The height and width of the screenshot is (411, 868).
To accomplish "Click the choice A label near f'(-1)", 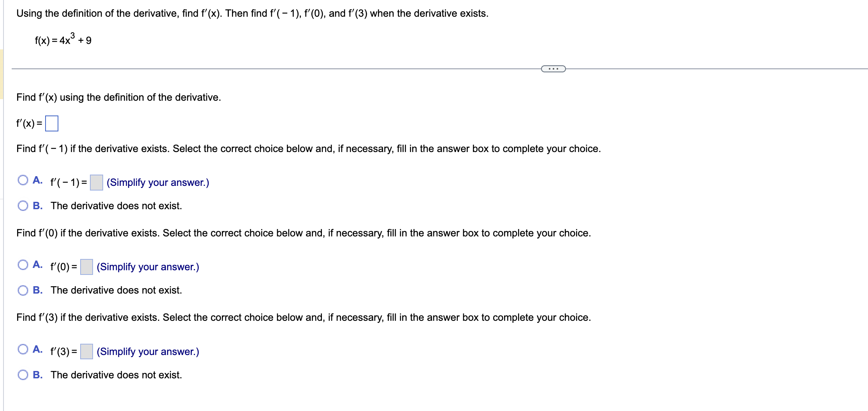I will (37, 179).
